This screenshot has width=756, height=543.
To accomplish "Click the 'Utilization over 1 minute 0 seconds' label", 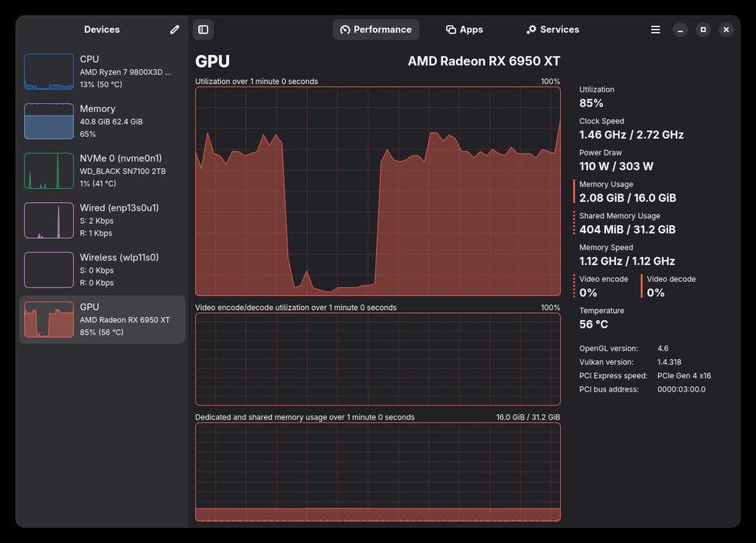I will point(256,82).
